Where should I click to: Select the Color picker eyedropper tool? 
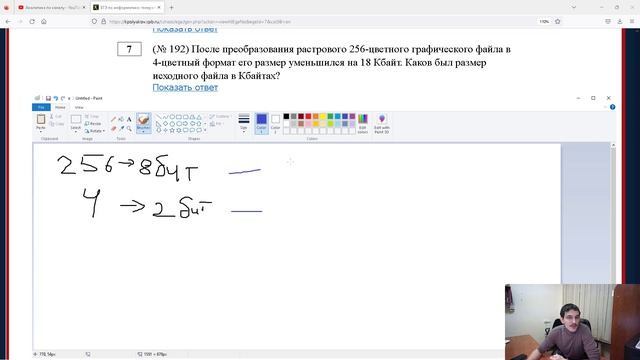coord(121,129)
